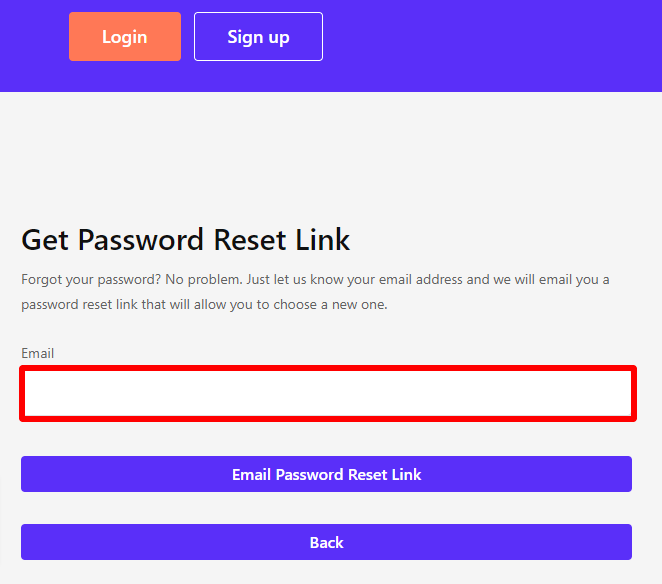
Task: Click the Email field label
Action: [x=38, y=353]
